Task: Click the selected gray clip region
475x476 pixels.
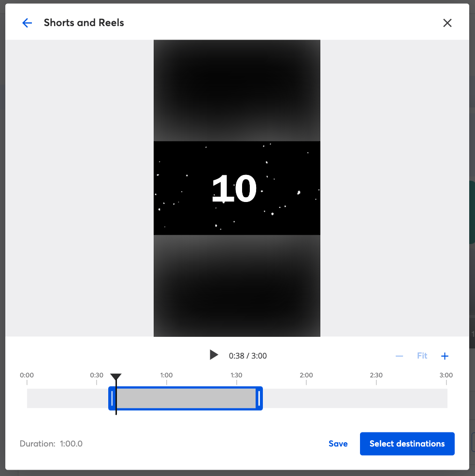Action: pos(186,398)
